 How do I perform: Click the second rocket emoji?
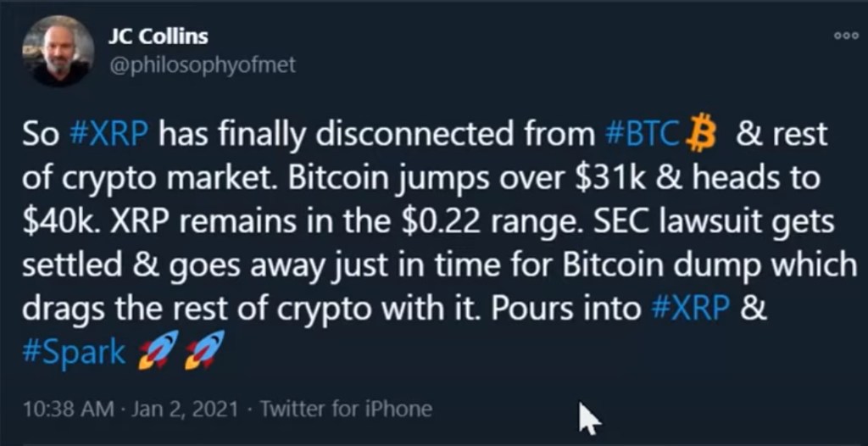click(205, 349)
